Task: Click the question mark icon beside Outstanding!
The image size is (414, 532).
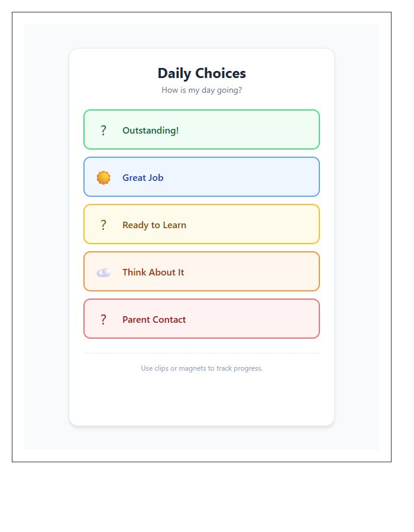Action: point(103,130)
